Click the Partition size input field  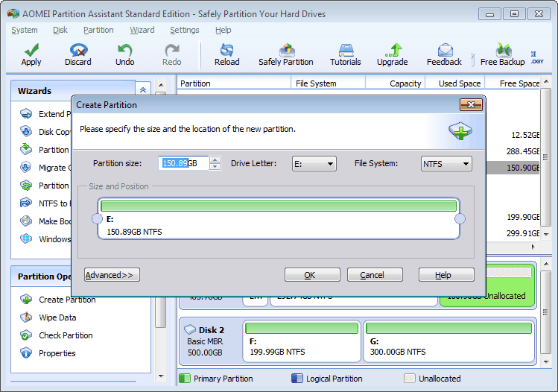[183, 163]
